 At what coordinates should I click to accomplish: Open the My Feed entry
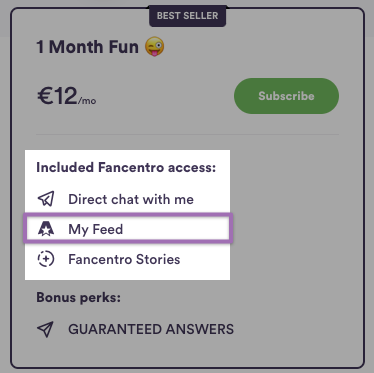tap(128, 229)
